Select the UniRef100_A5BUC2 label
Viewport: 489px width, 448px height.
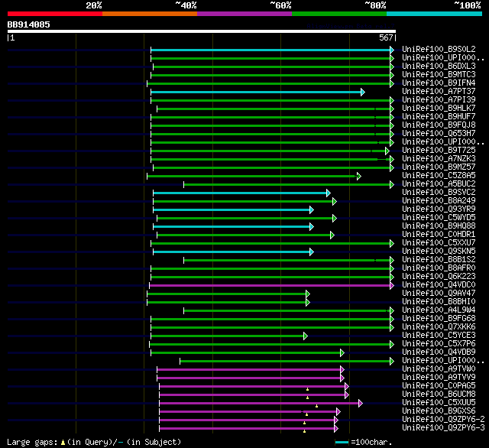point(439,184)
